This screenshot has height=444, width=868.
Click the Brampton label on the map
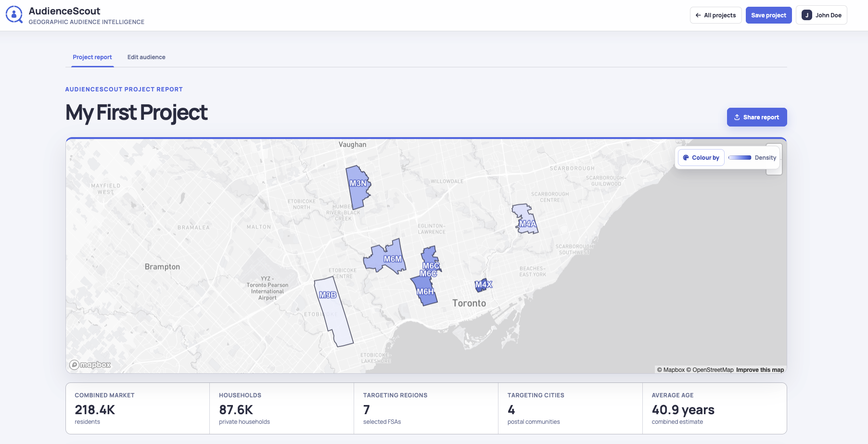[x=162, y=266]
